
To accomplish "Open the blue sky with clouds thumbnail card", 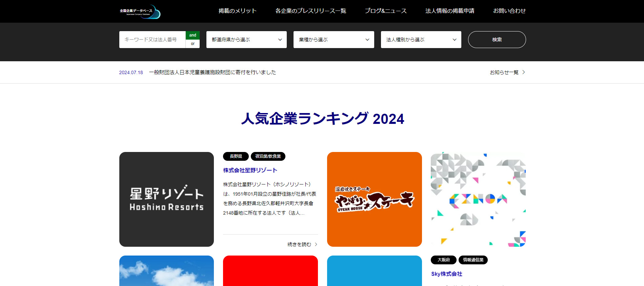I will click(166, 271).
